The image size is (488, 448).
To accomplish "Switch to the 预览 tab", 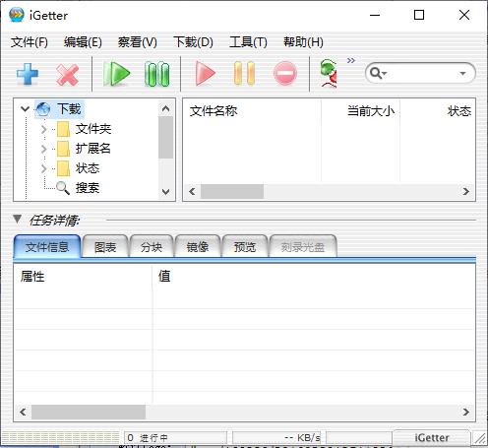I will (x=245, y=247).
